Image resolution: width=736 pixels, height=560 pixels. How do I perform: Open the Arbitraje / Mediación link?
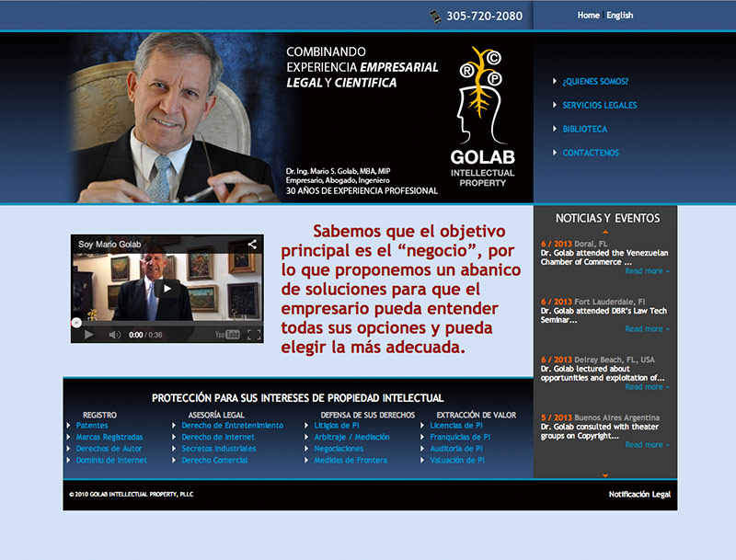[x=351, y=437]
